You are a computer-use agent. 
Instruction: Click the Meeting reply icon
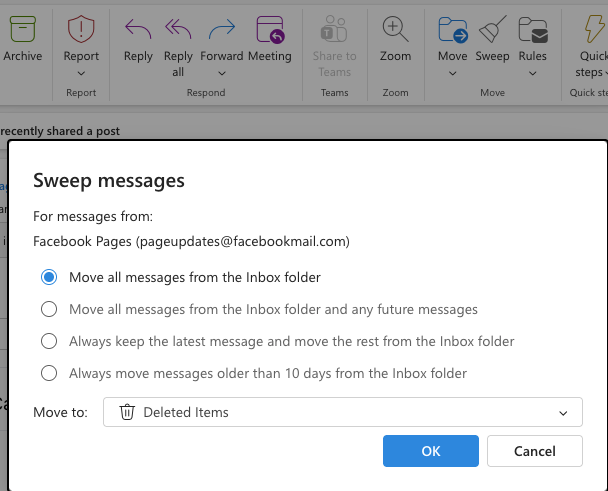pyautogui.click(x=269, y=31)
